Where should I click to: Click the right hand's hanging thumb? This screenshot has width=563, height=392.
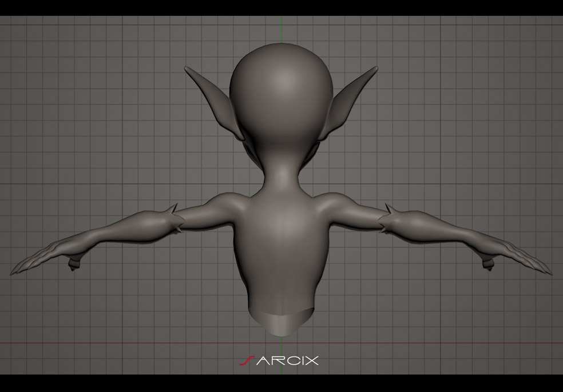[x=488, y=263]
